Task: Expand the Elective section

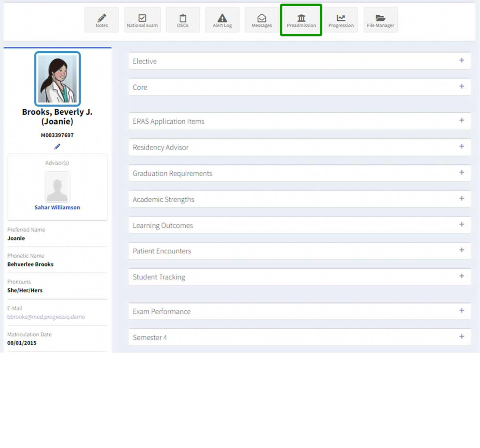Action: click(x=462, y=60)
